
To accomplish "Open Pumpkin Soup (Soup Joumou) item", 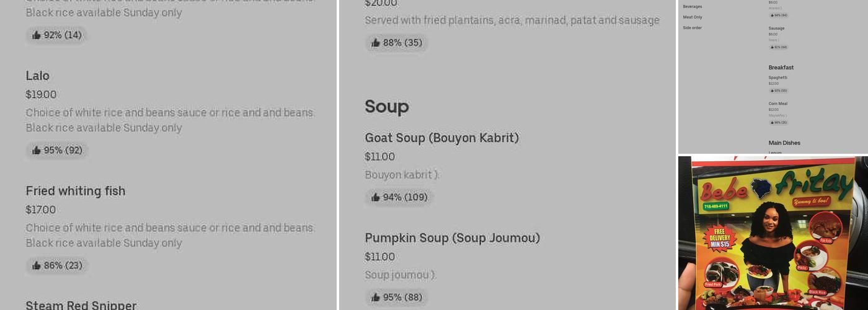I will [452, 238].
